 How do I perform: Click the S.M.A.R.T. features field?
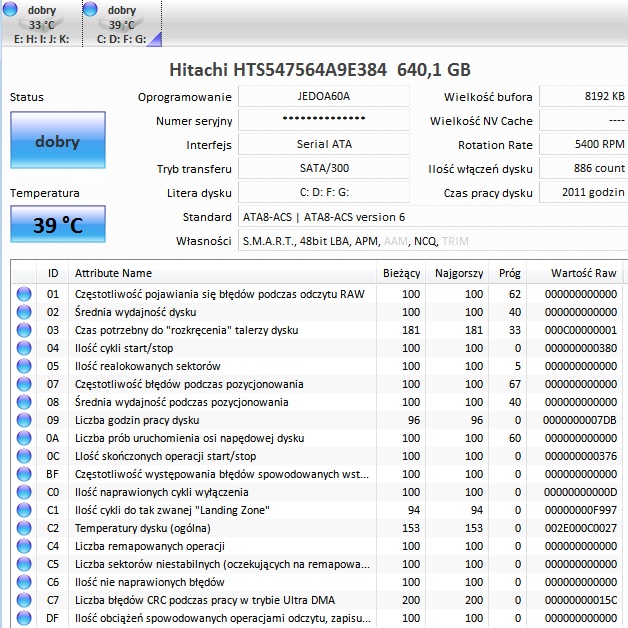pyautogui.click(x=433, y=241)
